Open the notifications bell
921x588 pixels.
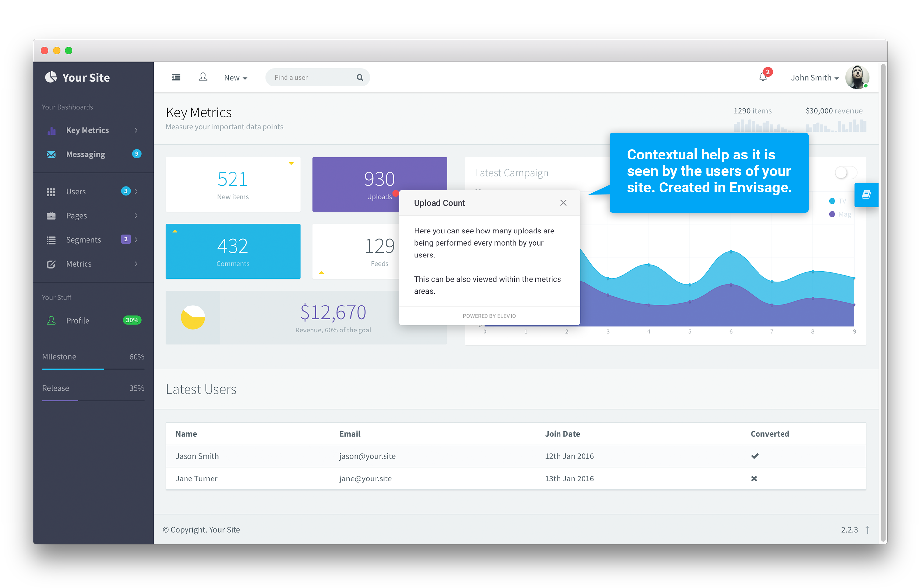(x=763, y=77)
